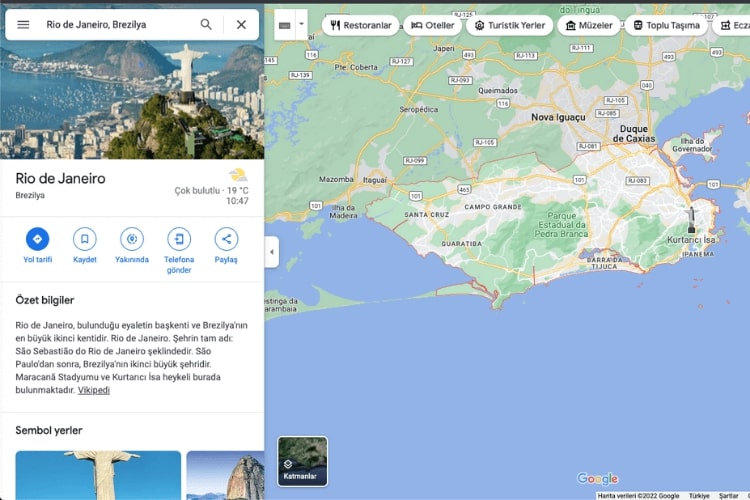Open the Katmanlar layers thumbnail
This screenshot has width=750, height=500.
pyautogui.click(x=302, y=461)
